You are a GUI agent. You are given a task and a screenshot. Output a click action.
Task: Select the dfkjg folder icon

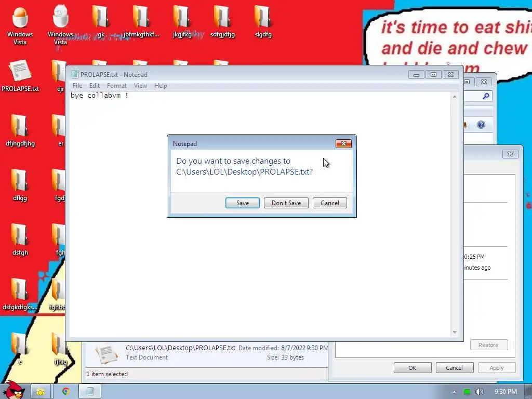20,185
